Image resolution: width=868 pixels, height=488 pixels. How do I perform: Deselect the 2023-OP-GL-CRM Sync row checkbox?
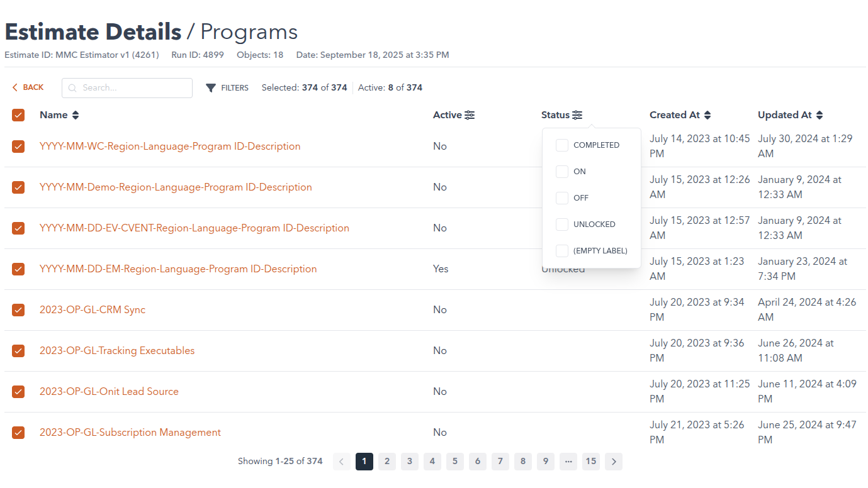(x=18, y=310)
